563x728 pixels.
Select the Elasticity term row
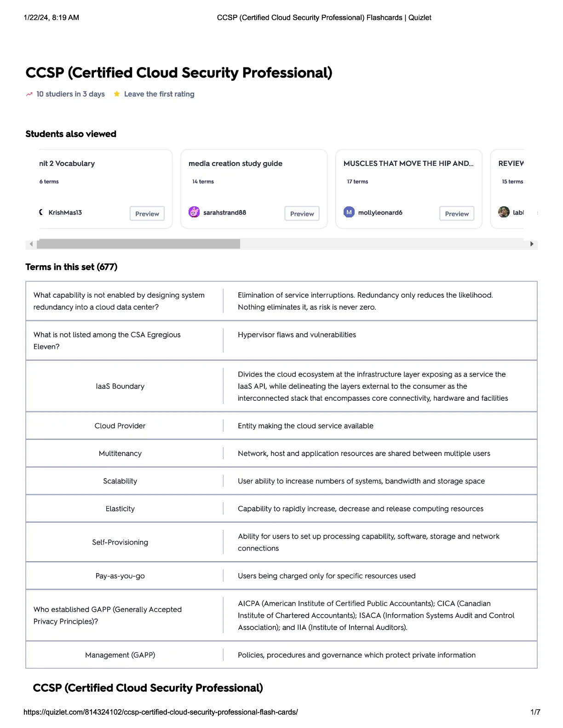281,508
